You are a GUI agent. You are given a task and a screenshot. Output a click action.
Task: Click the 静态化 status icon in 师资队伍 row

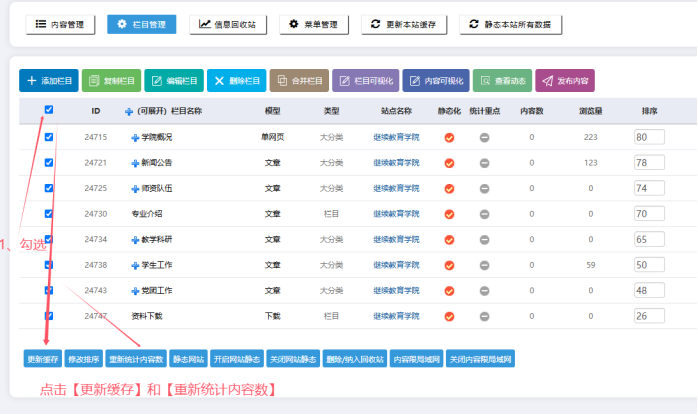(x=449, y=188)
